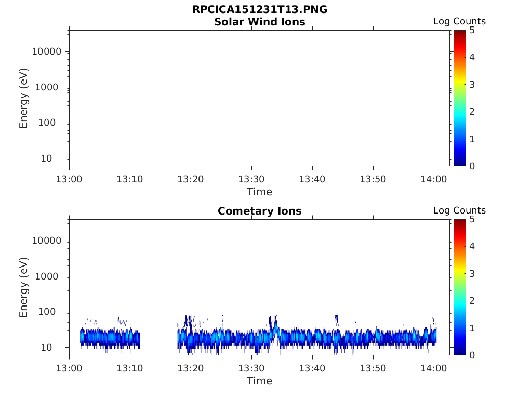Click the Cometary Energy (eV) axis label
This screenshot has height=399, width=532.
pos(23,287)
